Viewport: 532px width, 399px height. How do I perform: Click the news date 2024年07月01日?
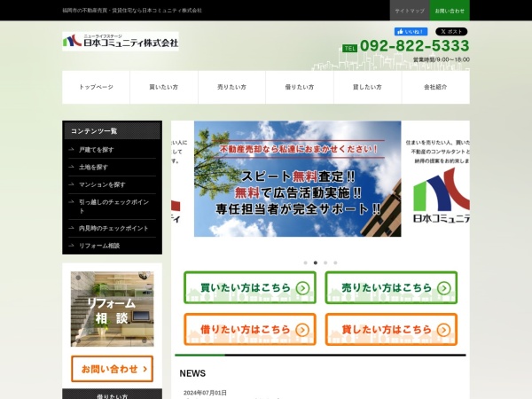click(x=205, y=393)
